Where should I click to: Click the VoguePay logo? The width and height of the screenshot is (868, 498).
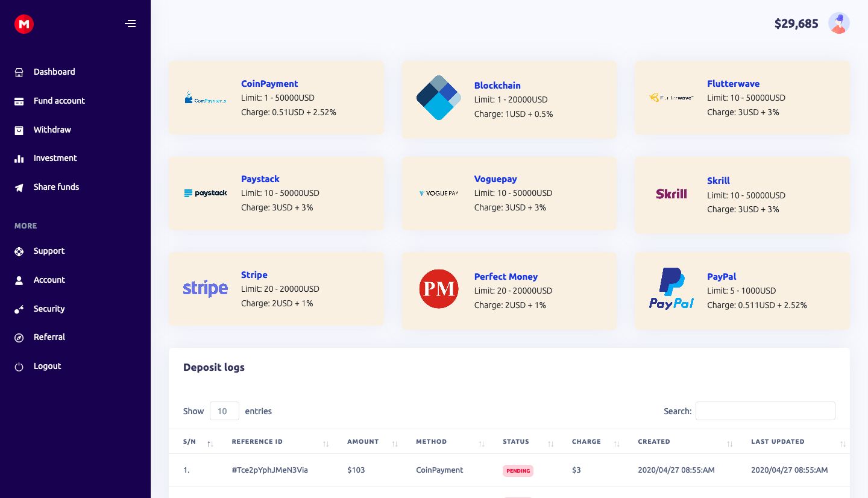(439, 194)
